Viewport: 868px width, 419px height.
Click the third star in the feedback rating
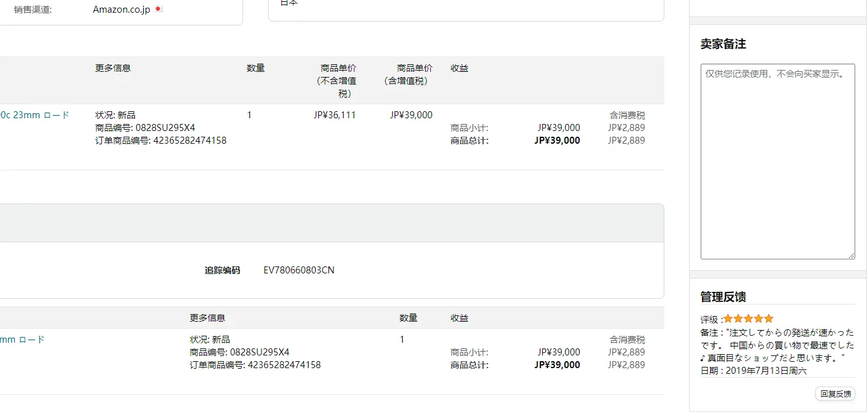pyautogui.click(x=748, y=319)
